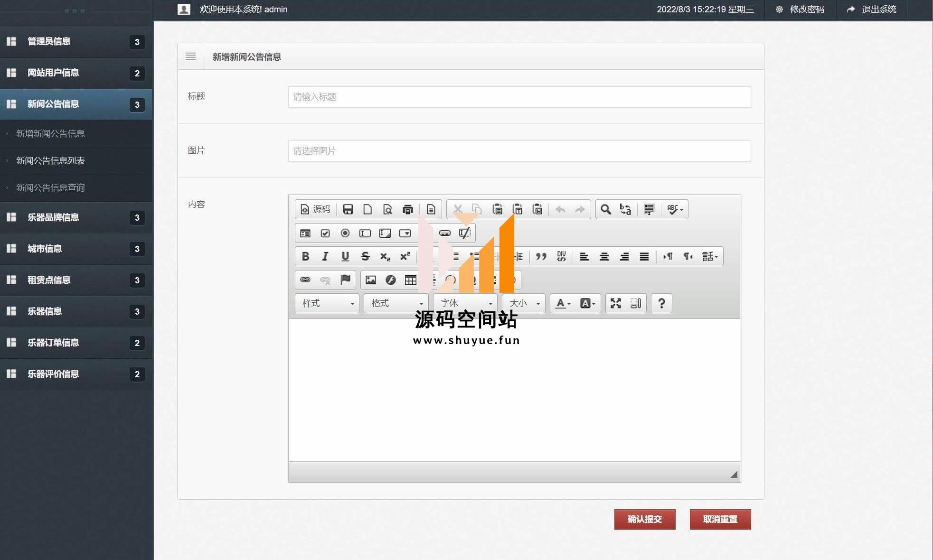Insert an Image via the image icon

(371, 280)
